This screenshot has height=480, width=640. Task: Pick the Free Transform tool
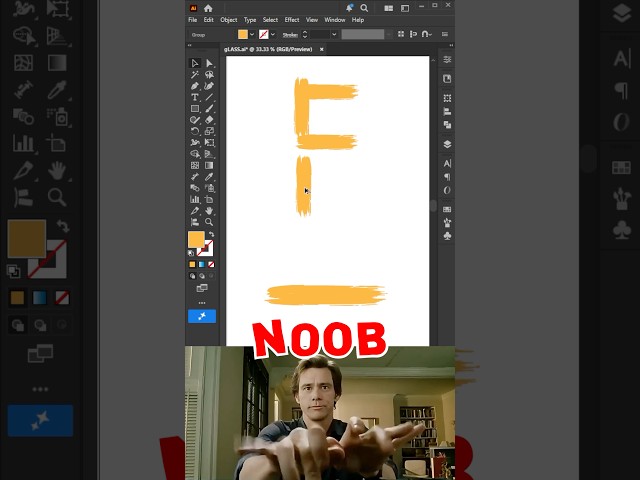pyautogui.click(x=209, y=142)
